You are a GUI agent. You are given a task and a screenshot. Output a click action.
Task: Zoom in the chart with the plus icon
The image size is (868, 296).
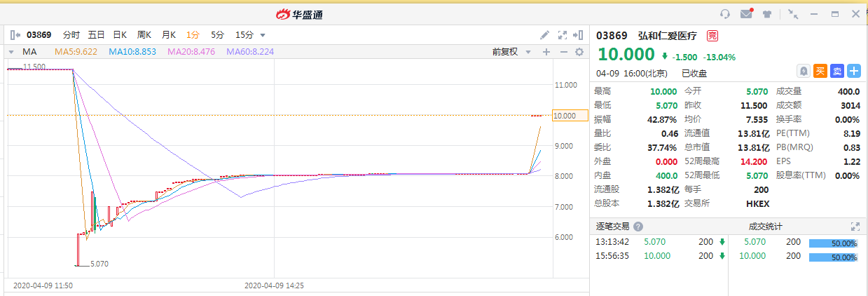[x=546, y=52]
